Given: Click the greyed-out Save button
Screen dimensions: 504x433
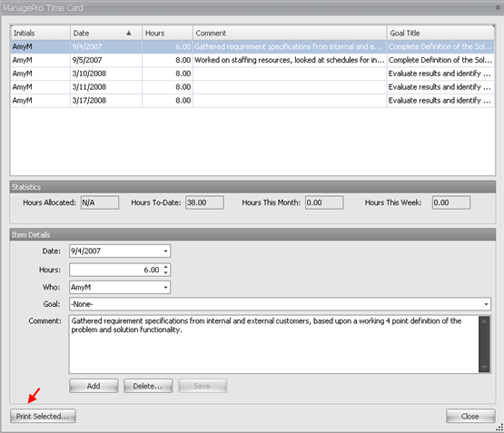Looking at the screenshot, I should coord(203,386).
